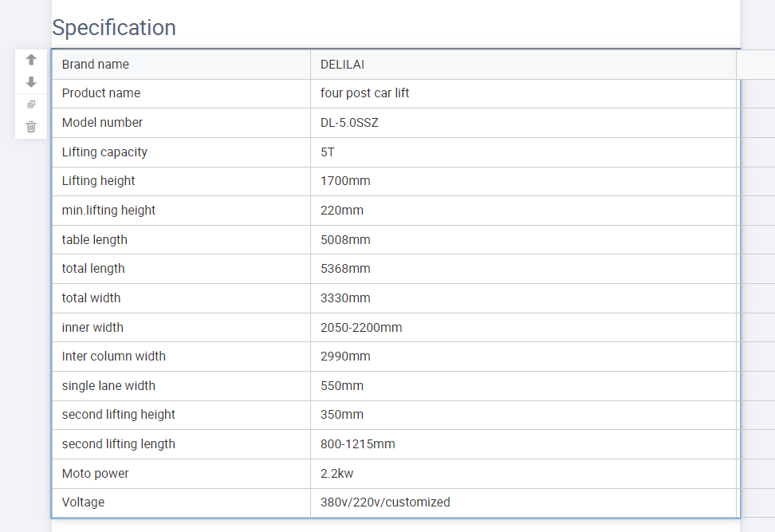The height and width of the screenshot is (532, 775).
Task: Click the Inter column width label
Action: pyautogui.click(x=114, y=357)
